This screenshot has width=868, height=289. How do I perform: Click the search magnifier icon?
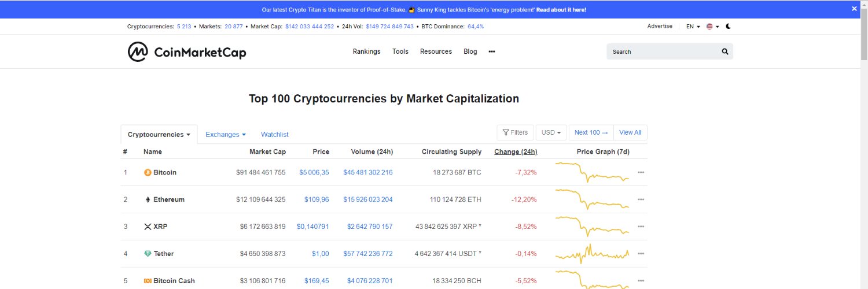(x=725, y=51)
